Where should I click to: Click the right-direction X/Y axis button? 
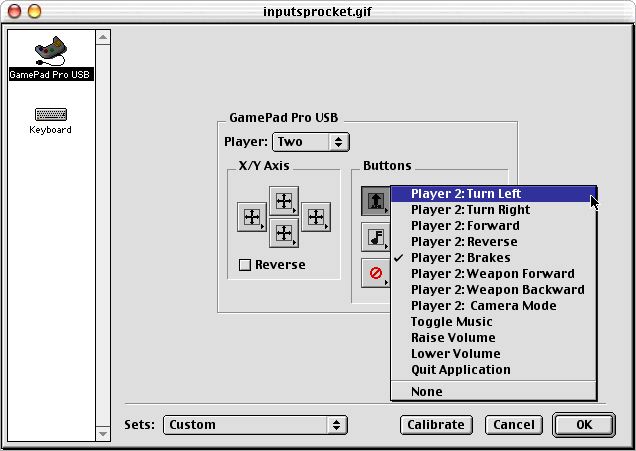pos(316,217)
